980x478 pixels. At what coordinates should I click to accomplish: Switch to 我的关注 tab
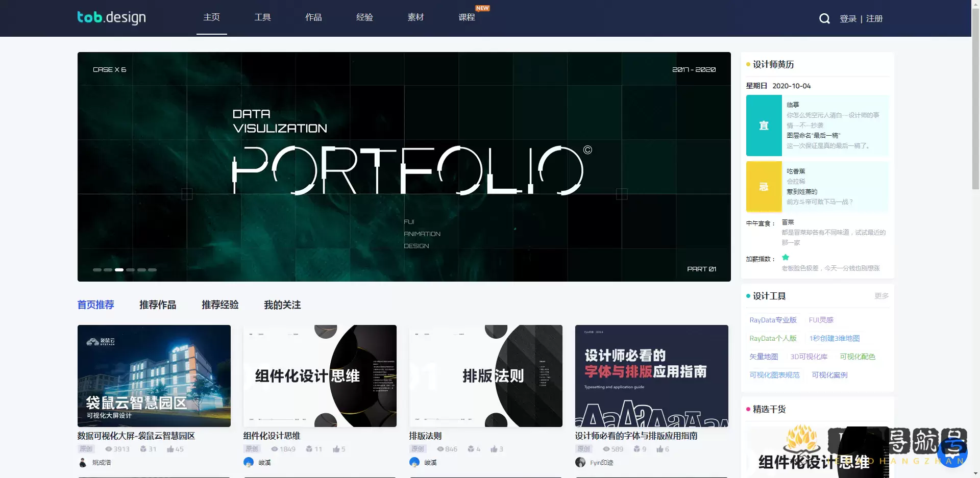283,305
